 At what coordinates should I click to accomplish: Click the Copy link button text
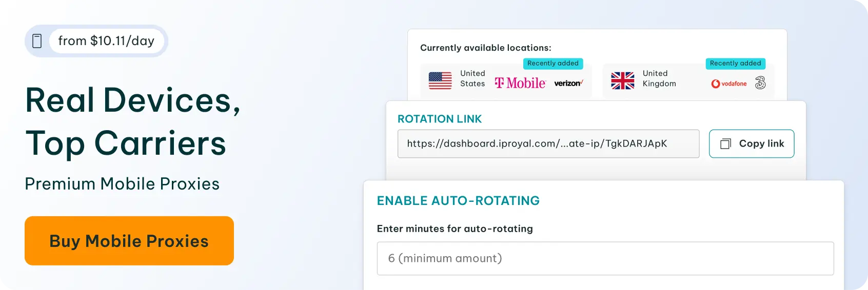(761, 143)
